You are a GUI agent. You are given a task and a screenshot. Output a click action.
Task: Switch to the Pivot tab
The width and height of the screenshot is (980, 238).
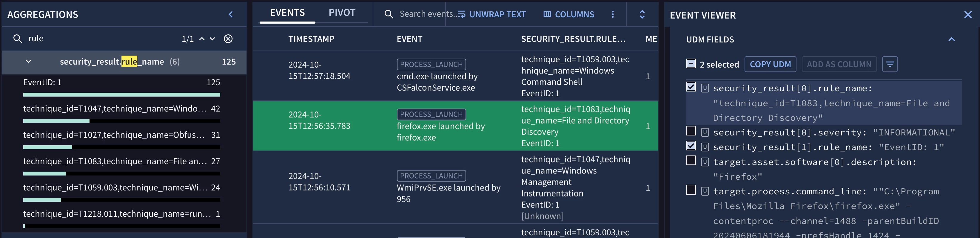(x=342, y=13)
